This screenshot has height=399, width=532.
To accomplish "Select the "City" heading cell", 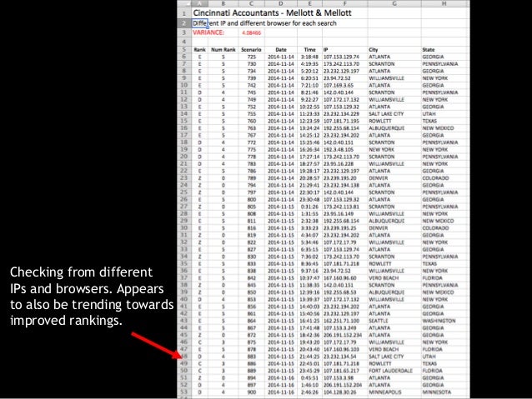I will click(374, 49).
